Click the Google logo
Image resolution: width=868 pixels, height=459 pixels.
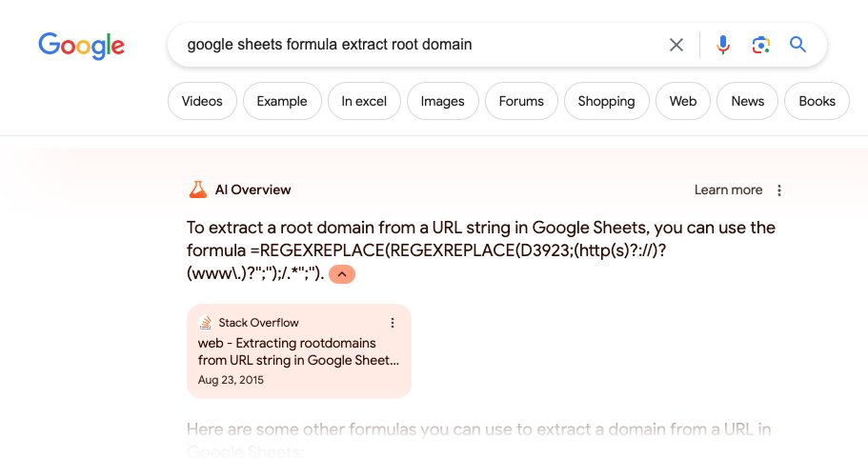81,46
